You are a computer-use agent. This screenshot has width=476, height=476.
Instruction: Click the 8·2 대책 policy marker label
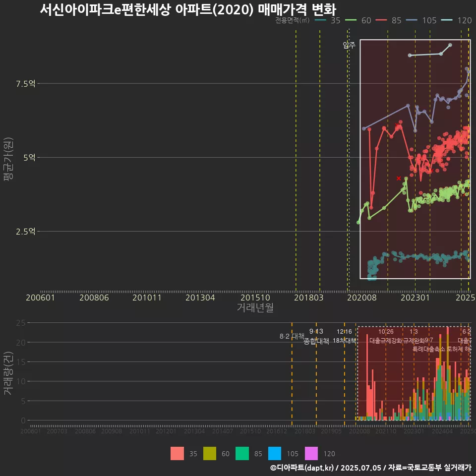tap(292, 336)
